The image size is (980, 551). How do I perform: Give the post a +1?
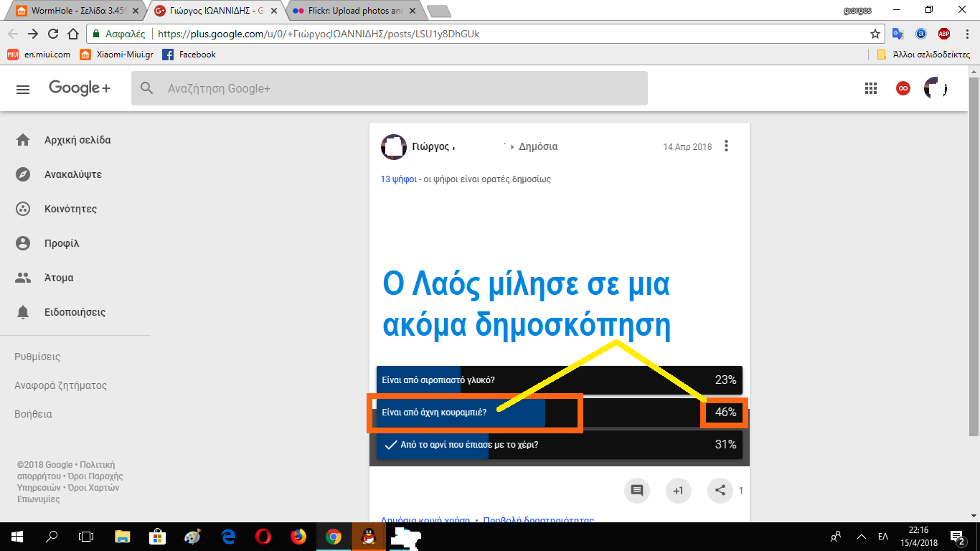[678, 491]
